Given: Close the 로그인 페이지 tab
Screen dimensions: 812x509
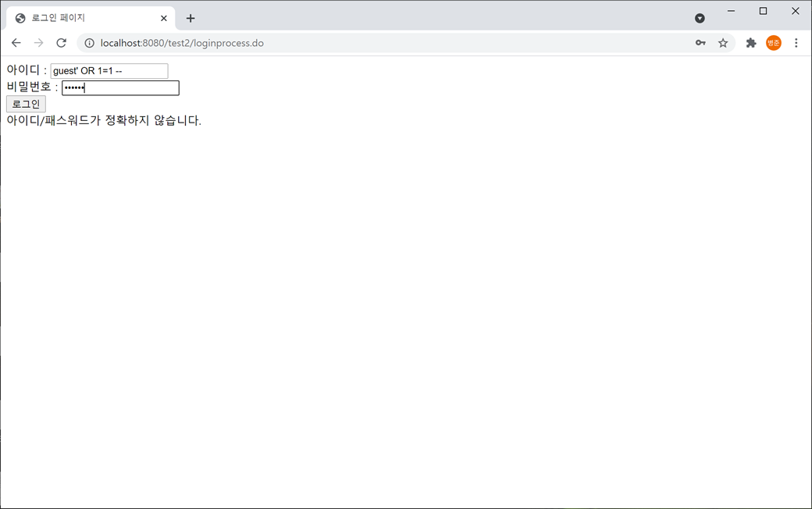Looking at the screenshot, I should (164, 18).
